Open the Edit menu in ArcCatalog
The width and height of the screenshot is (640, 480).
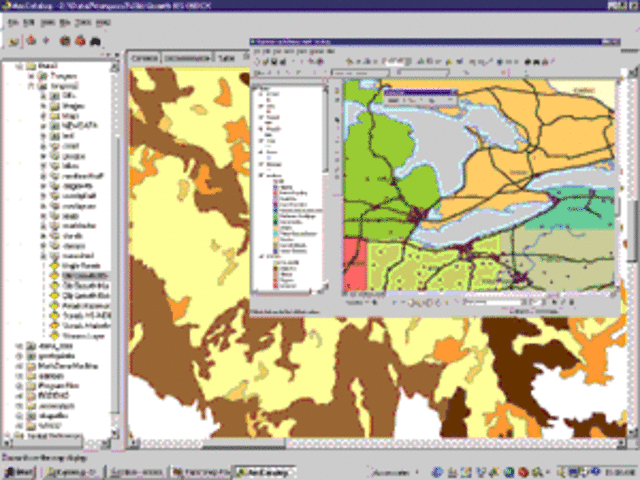(29, 22)
